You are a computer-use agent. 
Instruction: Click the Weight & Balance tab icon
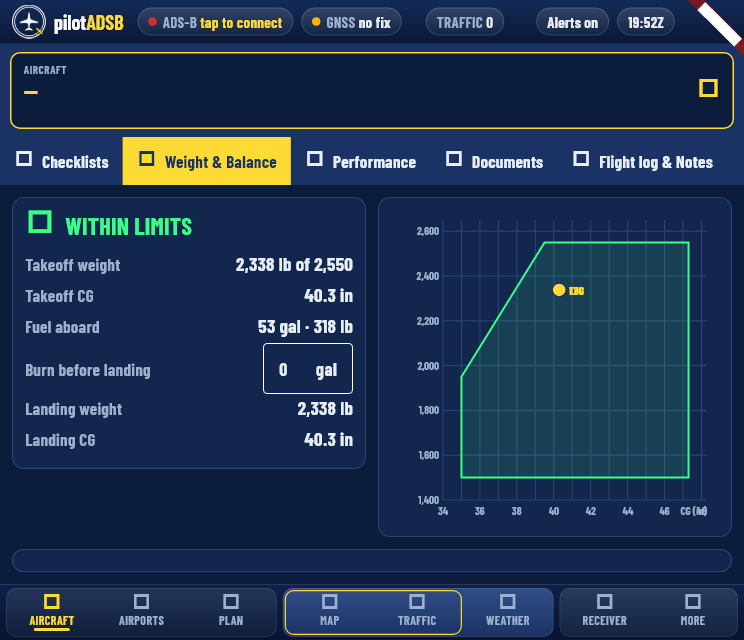[147, 158]
